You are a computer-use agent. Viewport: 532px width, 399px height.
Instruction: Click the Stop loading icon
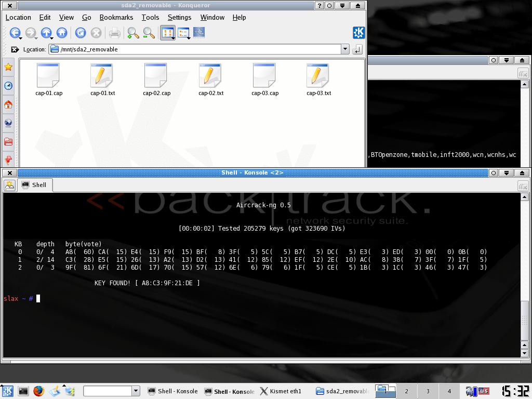96,33
